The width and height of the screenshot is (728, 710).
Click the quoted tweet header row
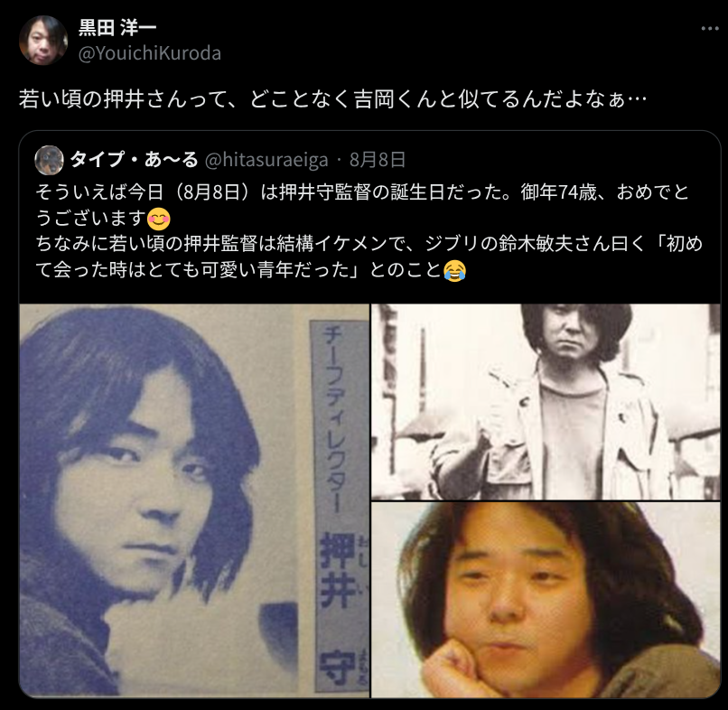(x=220, y=160)
